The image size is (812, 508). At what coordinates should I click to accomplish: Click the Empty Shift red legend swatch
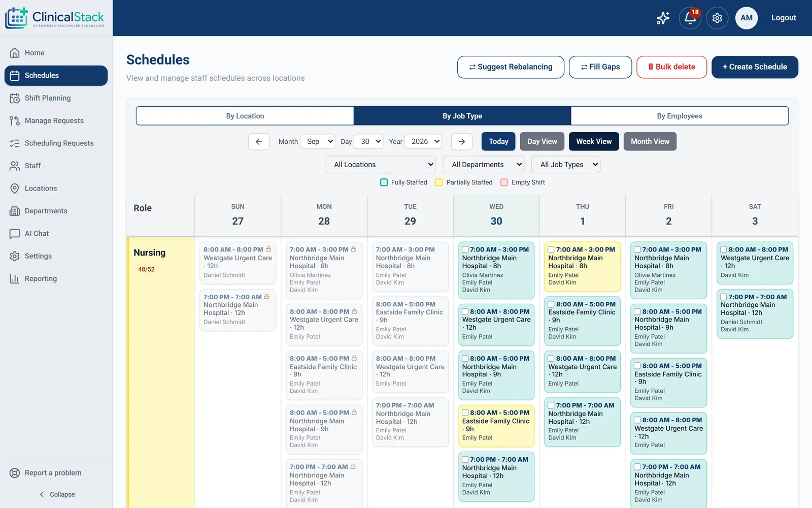[504, 182]
